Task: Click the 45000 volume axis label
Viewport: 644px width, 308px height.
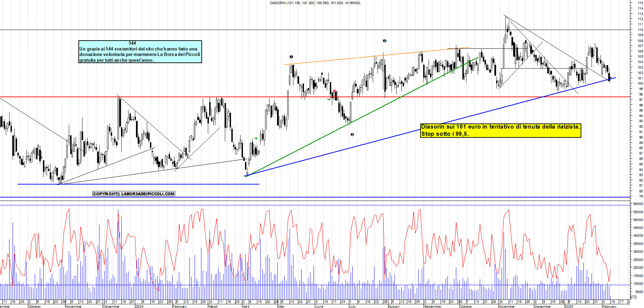Action: 638,228
